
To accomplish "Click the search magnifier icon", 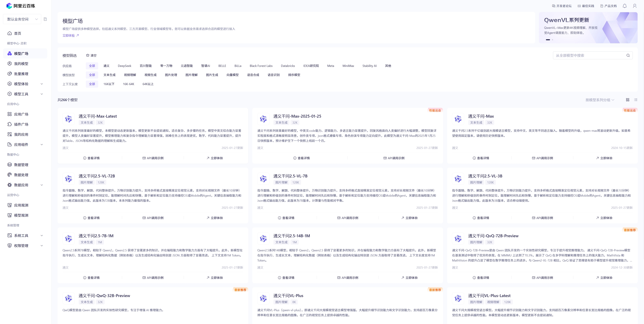I will click(x=628, y=56).
